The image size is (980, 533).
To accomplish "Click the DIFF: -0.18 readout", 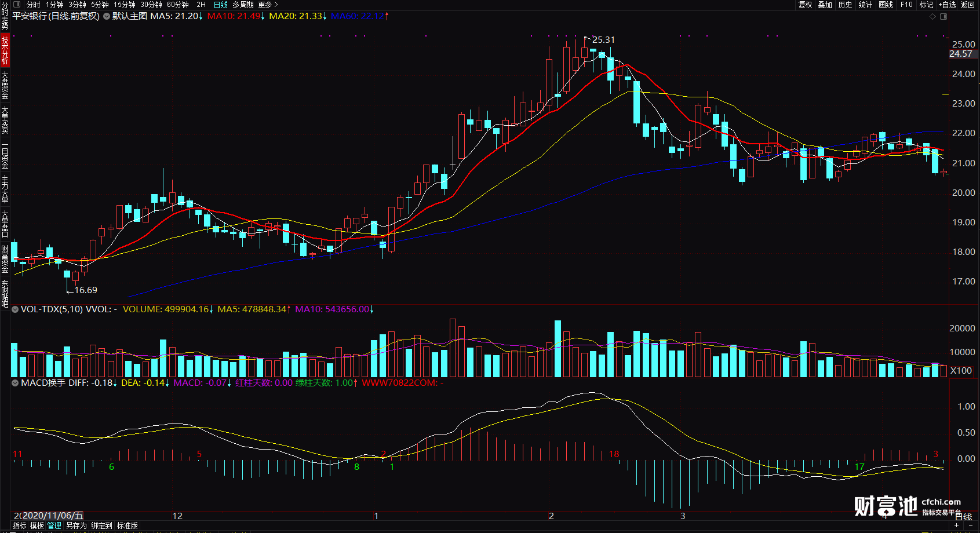I will [93, 383].
